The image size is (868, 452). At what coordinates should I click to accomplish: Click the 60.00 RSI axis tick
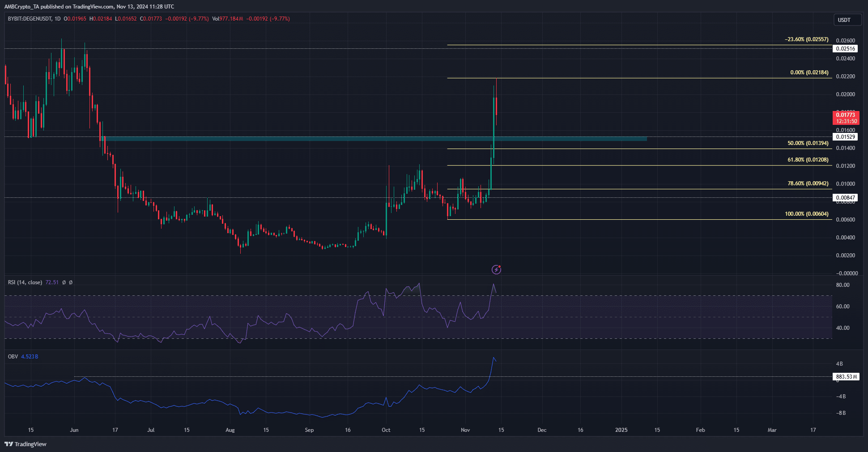click(x=842, y=307)
